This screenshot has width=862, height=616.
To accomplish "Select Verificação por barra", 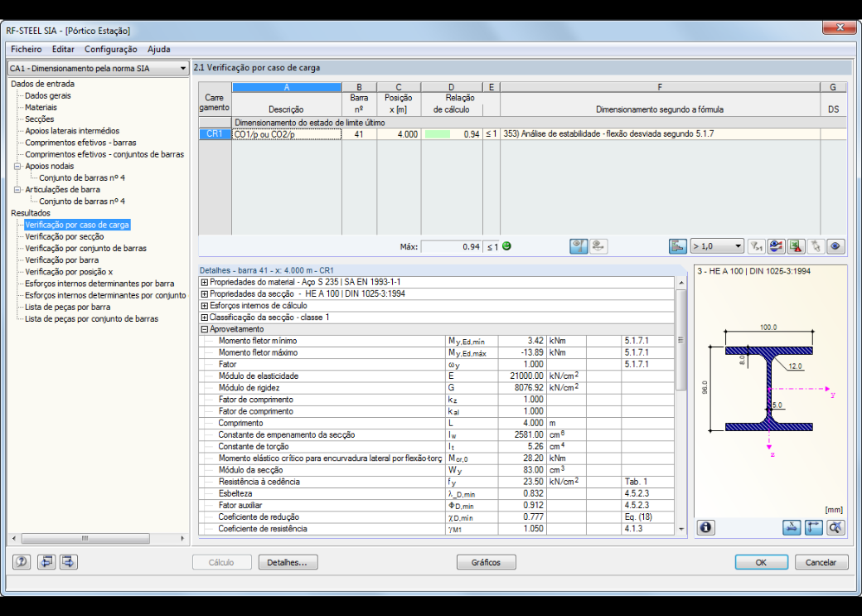I will [x=62, y=260].
